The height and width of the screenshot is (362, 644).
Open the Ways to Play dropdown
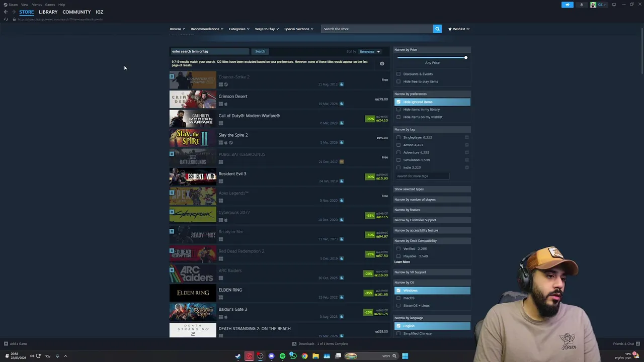(267, 29)
